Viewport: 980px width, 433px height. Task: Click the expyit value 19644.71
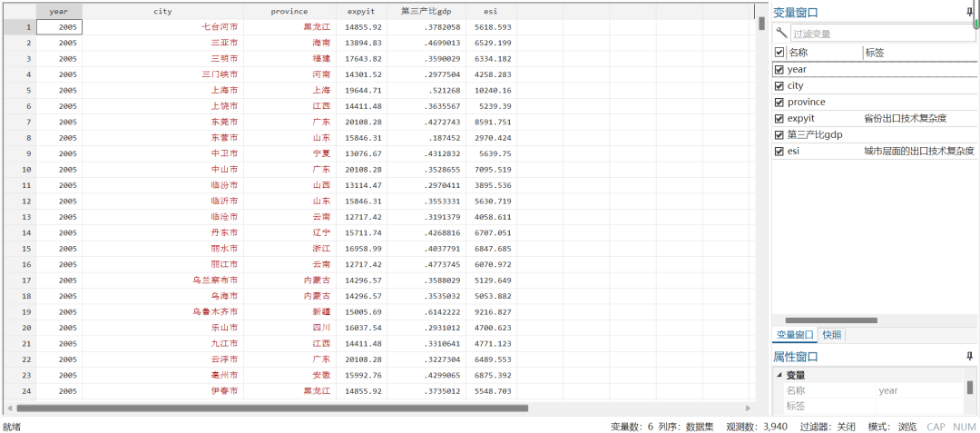363,90
